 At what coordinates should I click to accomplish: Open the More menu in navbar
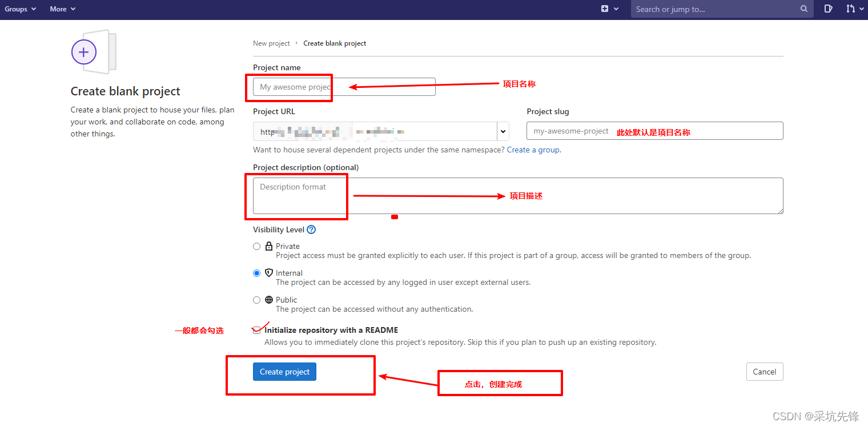click(x=62, y=9)
